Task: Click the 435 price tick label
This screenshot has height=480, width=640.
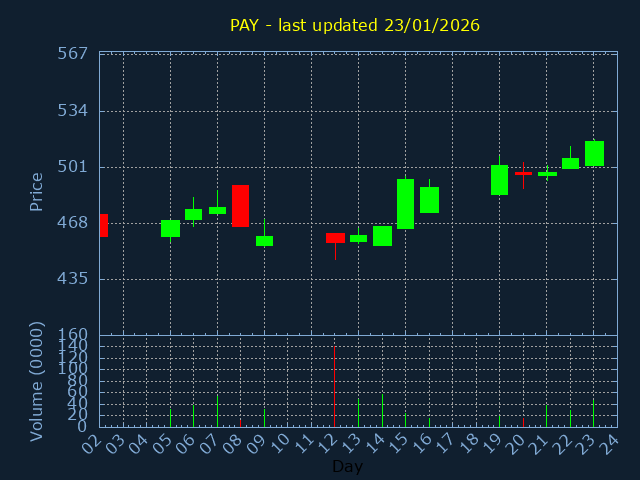Action: (78, 279)
